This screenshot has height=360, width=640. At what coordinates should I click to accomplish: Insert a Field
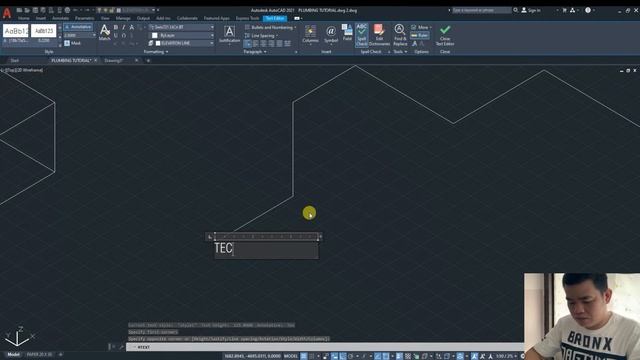[347, 33]
